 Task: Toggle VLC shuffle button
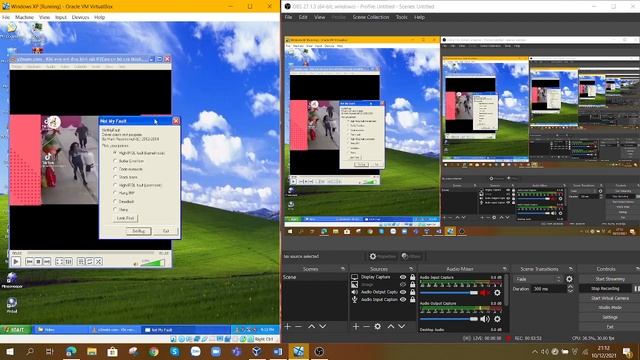[99, 262]
